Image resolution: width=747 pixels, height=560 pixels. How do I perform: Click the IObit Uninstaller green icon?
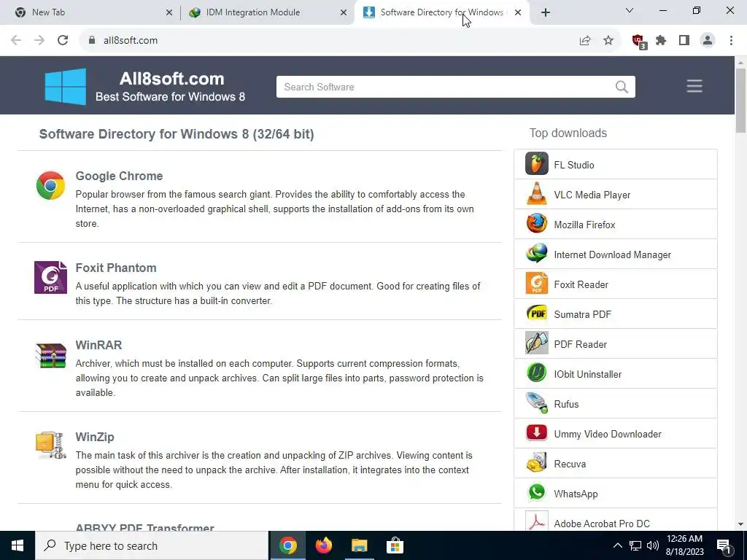click(x=536, y=373)
